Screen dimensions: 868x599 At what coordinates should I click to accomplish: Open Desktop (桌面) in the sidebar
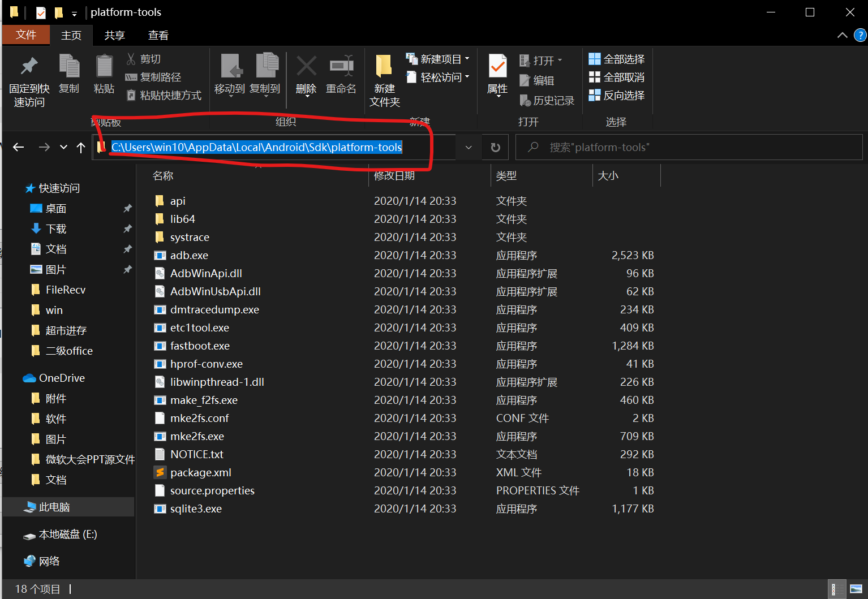click(x=49, y=208)
